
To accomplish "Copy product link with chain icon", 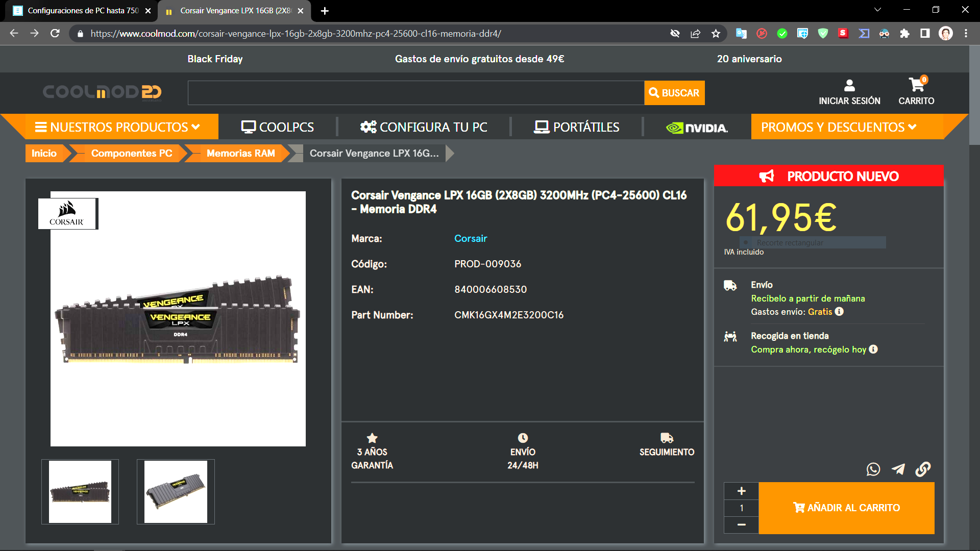I will pos(923,469).
